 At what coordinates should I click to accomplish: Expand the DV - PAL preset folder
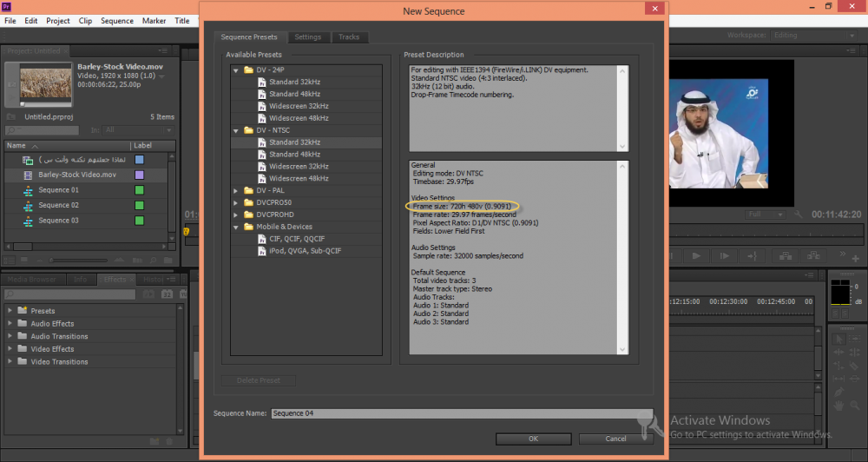(236, 190)
